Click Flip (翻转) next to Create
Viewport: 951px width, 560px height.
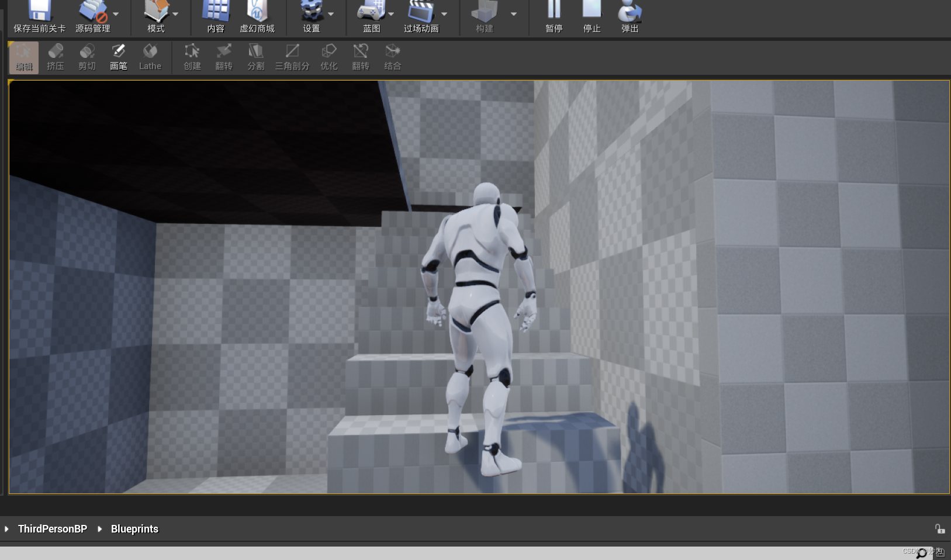(224, 57)
